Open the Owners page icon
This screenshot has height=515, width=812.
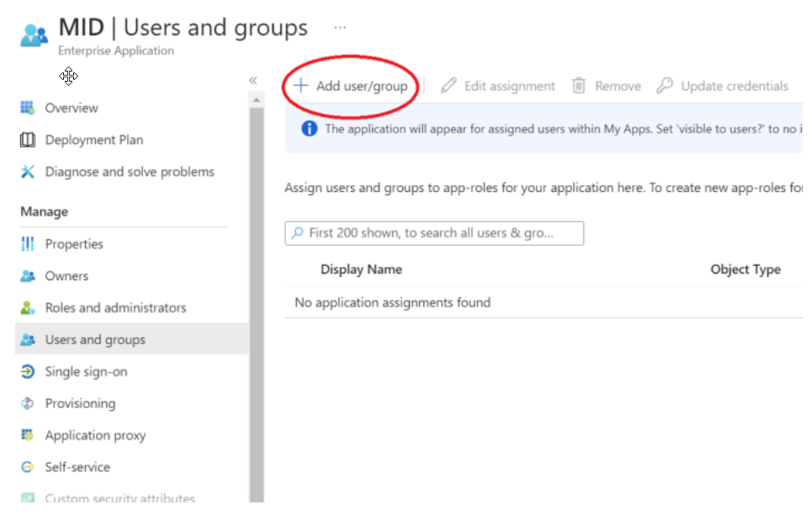(x=28, y=276)
